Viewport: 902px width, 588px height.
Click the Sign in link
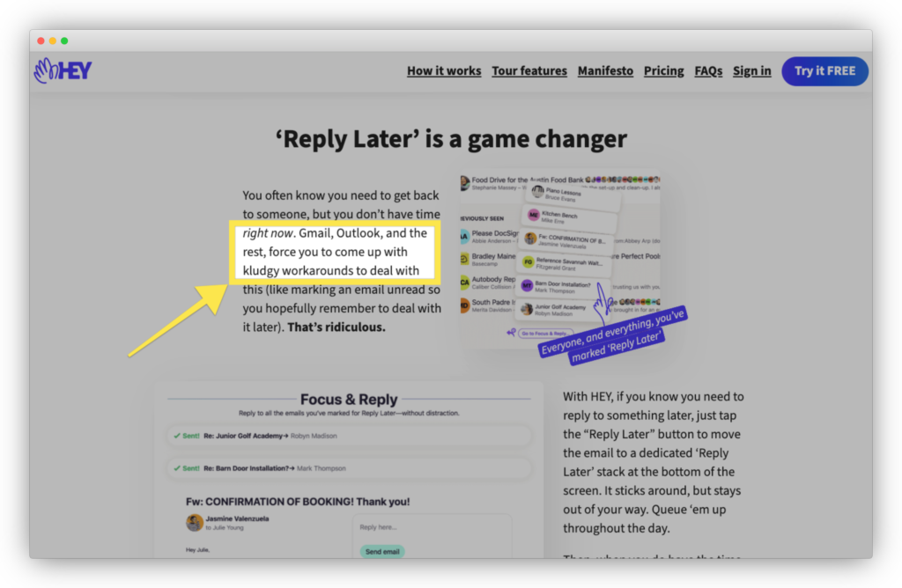click(x=751, y=71)
